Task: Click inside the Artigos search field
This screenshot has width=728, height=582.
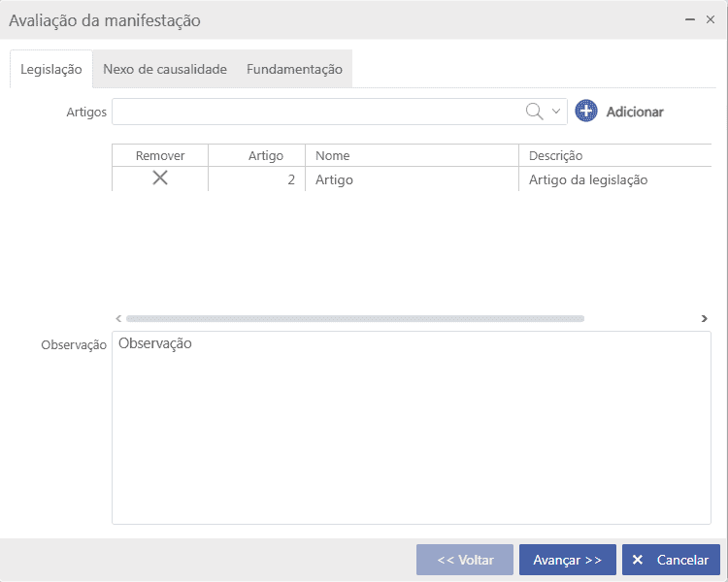Action: click(x=315, y=112)
